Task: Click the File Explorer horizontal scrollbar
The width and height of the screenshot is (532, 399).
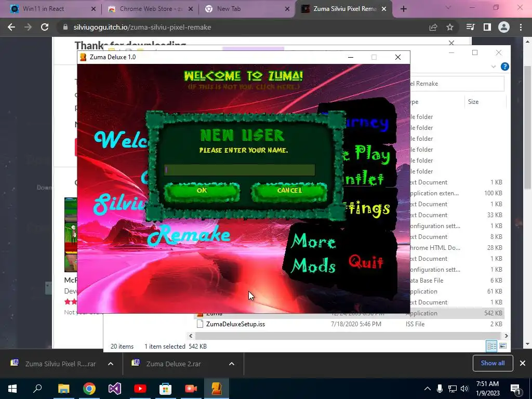Action: (x=349, y=336)
